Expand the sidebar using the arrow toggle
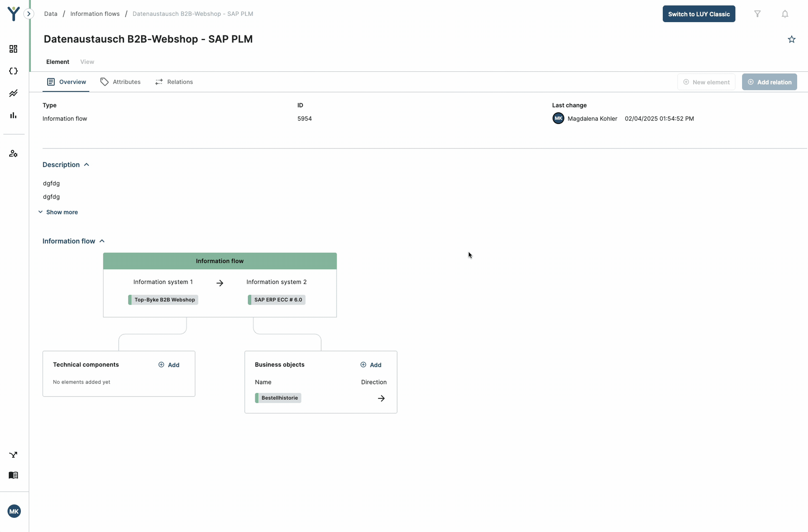The image size is (808, 532). (28, 13)
